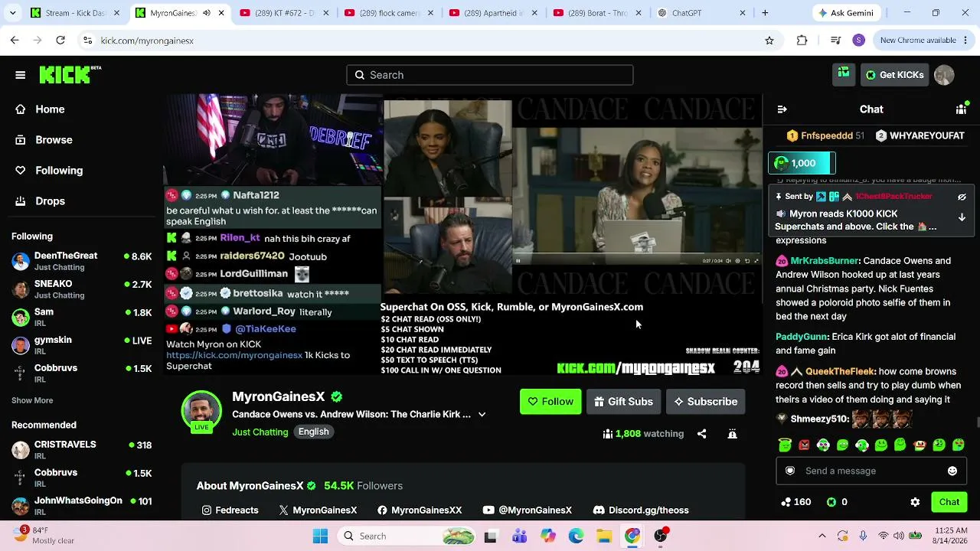Screen dimensions: 980x551
Task: Click the 1,000 KICKs superchat bar
Action: 802,163
